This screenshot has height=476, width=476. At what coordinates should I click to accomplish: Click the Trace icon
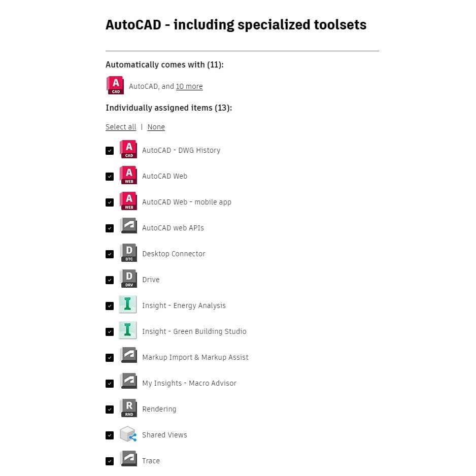point(128,460)
